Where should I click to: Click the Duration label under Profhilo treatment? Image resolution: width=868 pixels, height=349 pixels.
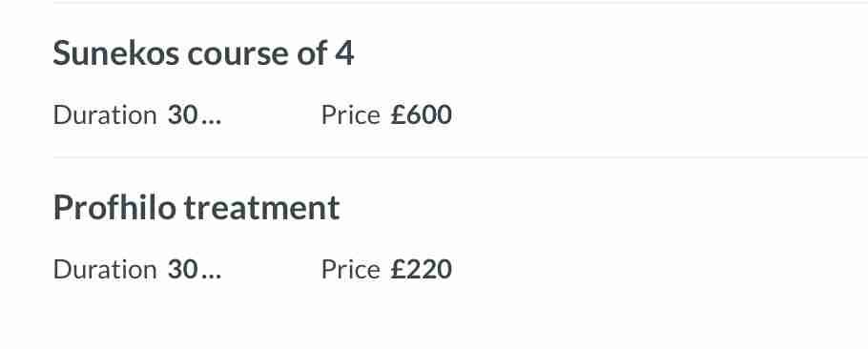coord(105,269)
